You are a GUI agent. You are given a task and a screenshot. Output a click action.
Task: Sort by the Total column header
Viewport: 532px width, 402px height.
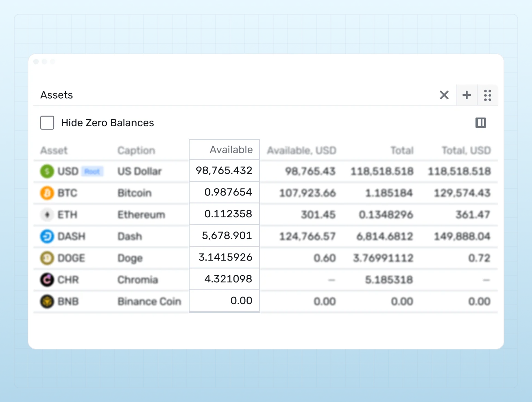click(402, 150)
